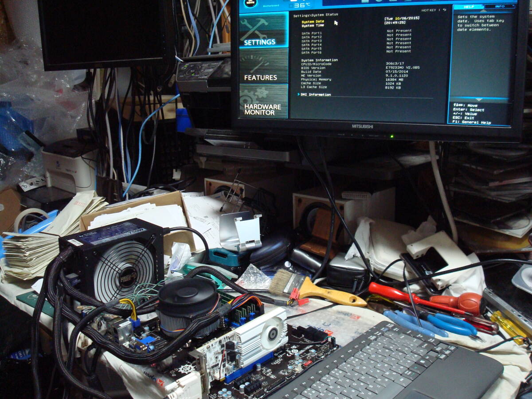The height and width of the screenshot is (399, 532).
Task: Open the HOT KEY label
Action: (x=430, y=10)
